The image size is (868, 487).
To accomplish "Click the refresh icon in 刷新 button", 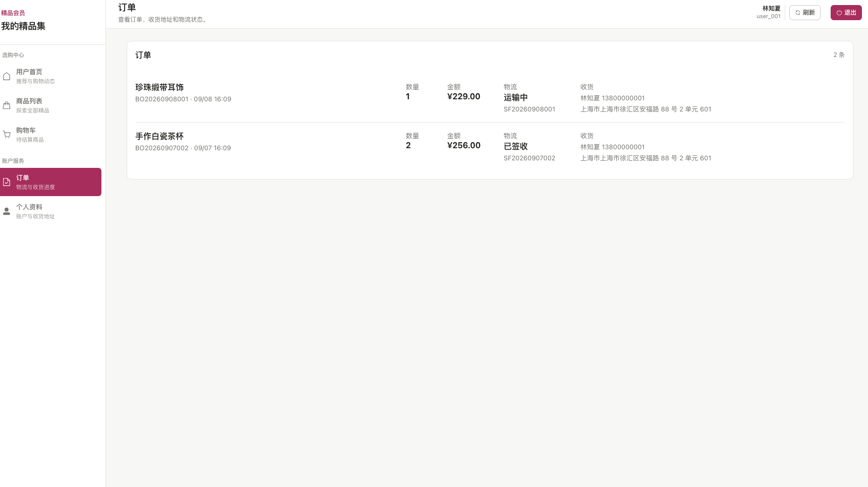I will point(798,13).
